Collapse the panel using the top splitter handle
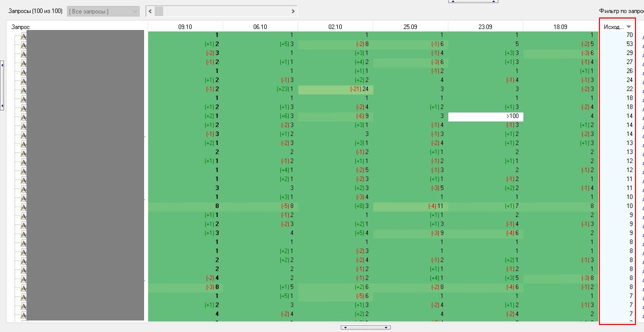 [x=473, y=1]
